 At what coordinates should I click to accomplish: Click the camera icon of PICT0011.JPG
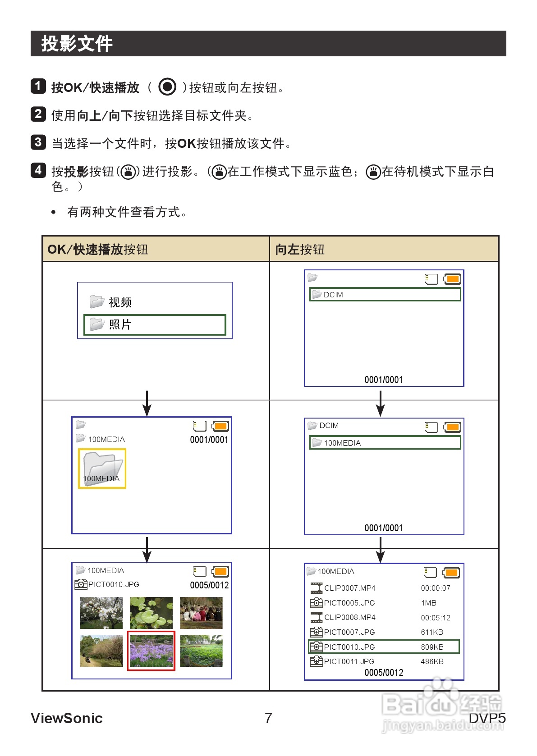317,661
